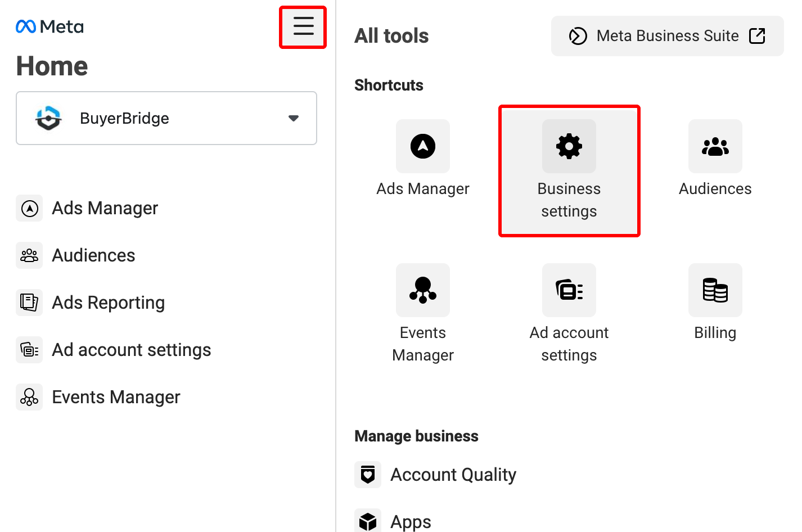
Task: Expand the BuyerBridge account dropdown
Action: click(166, 118)
